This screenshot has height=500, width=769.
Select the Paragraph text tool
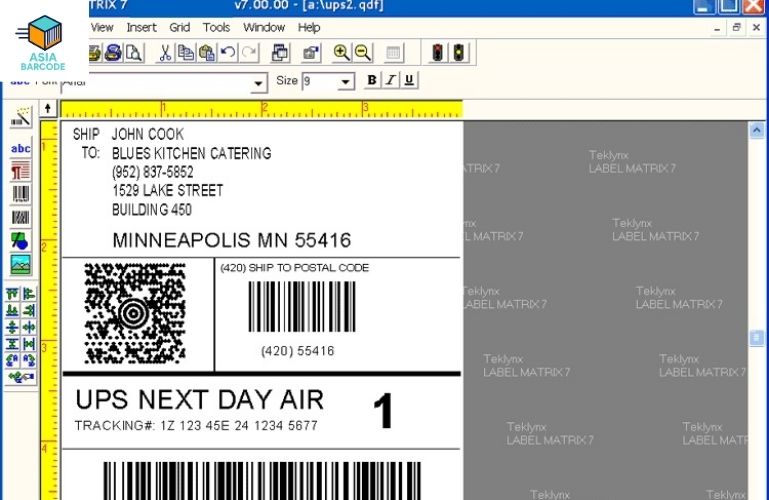click(x=20, y=172)
